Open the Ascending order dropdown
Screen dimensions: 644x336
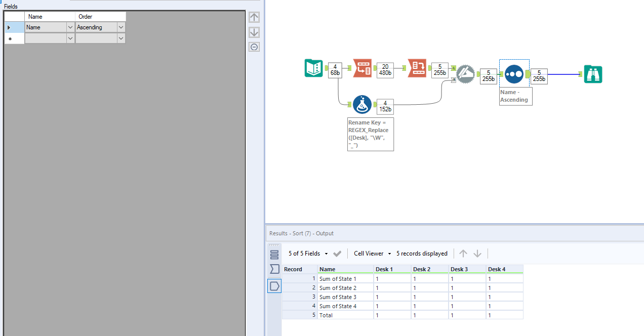(120, 27)
